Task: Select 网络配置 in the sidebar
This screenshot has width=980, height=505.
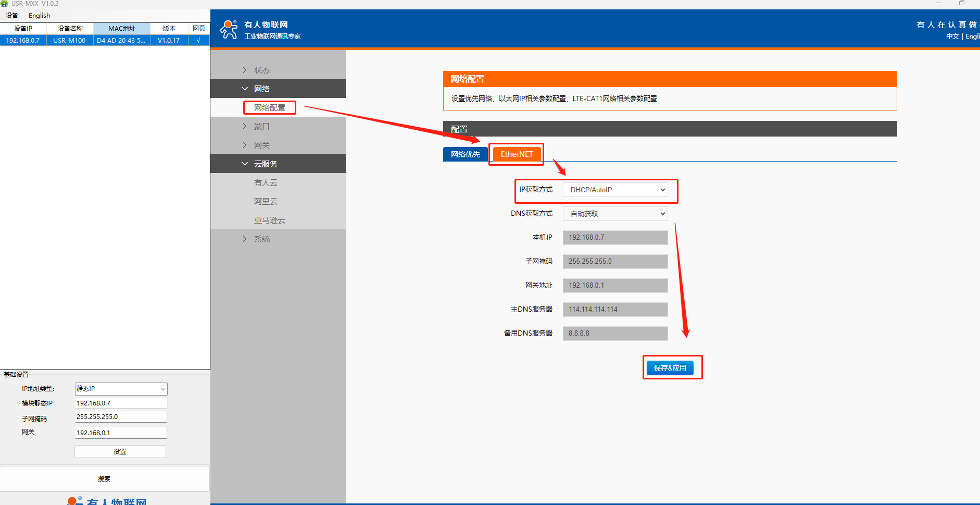Action: coord(269,107)
